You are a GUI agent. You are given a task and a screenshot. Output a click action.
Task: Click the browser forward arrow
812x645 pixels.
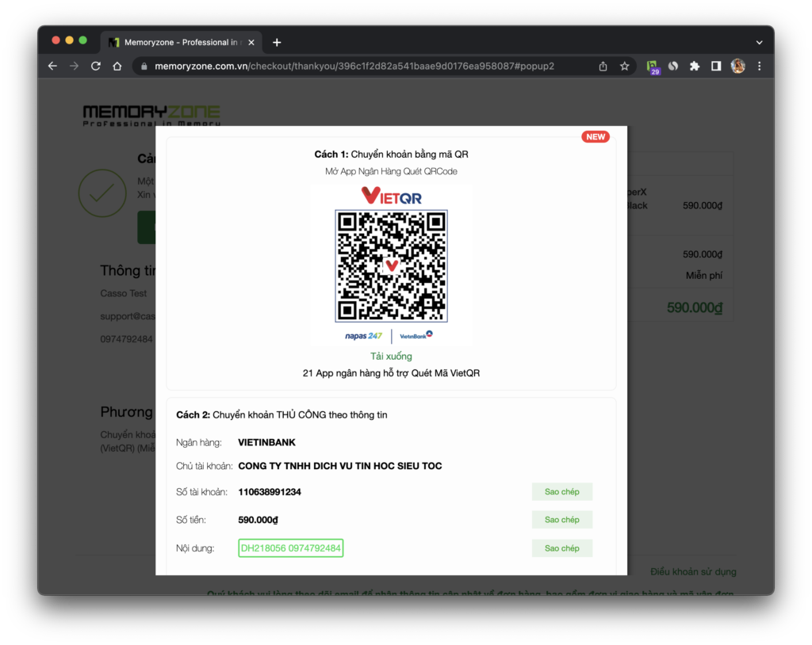tap(74, 67)
